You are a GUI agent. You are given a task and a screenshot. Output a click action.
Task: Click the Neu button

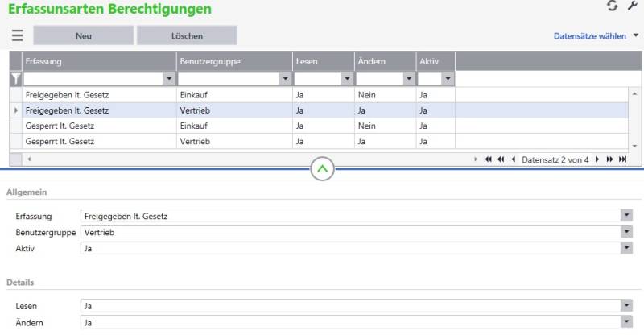tap(83, 35)
